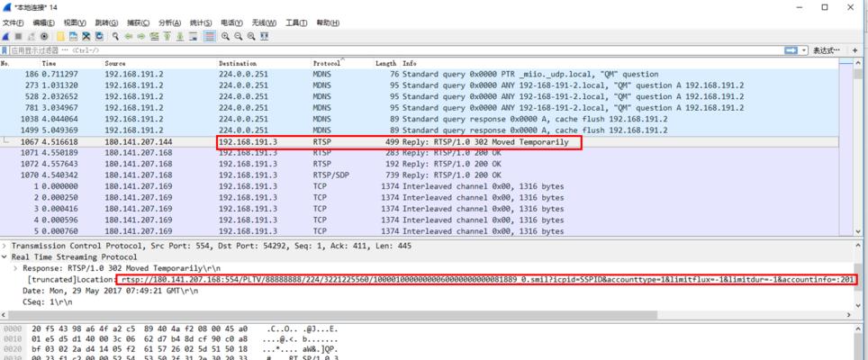Open the display filter history dropdown
Image resolution: width=868 pixels, height=360 pixels.
[804, 50]
